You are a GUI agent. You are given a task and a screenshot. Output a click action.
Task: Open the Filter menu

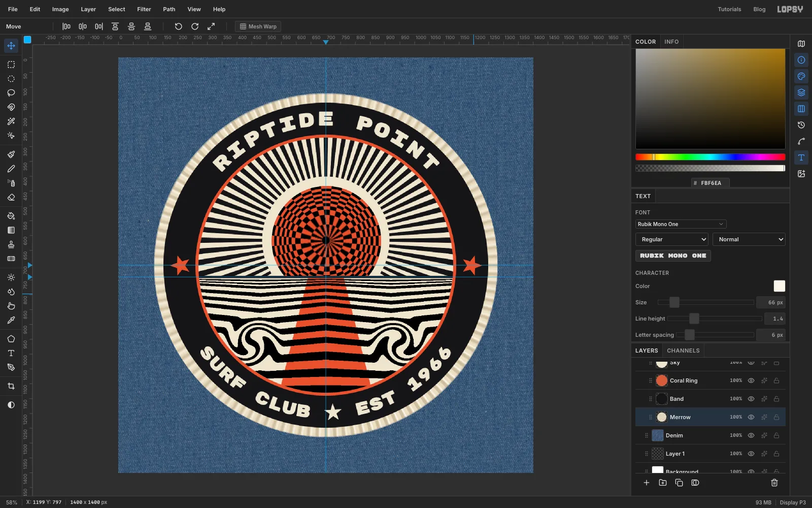click(144, 9)
